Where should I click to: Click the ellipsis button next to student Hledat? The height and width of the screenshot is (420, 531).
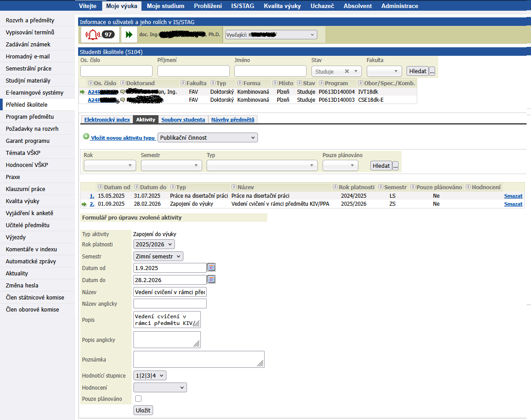tap(432, 71)
